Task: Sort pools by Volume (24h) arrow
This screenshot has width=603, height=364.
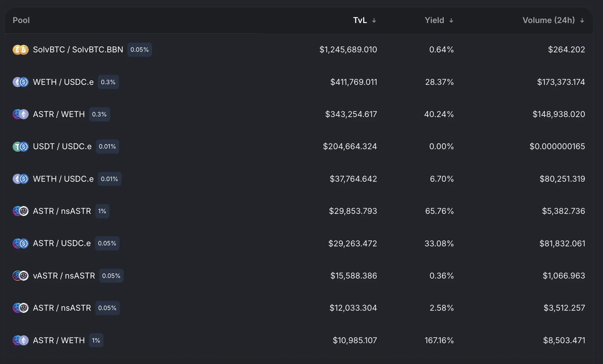Action: [x=582, y=21]
